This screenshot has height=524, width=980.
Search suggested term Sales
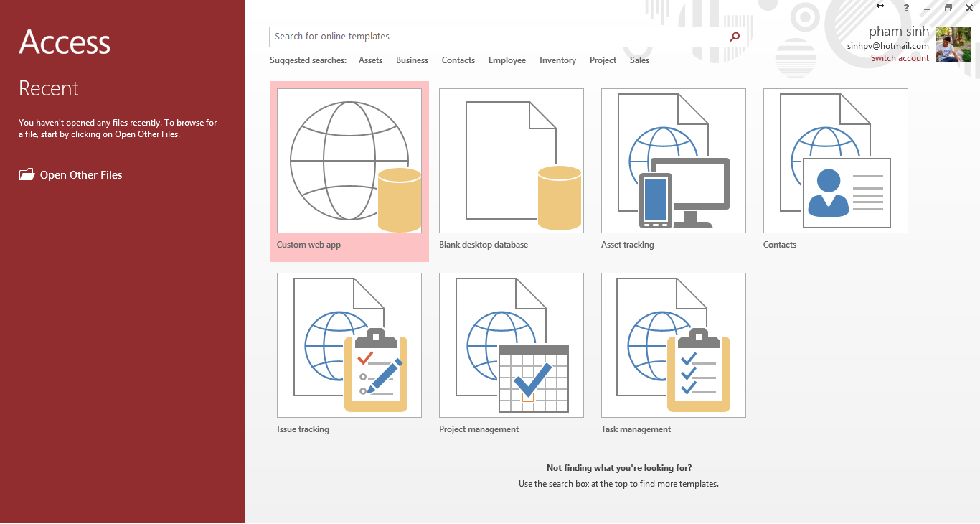pyautogui.click(x=639, y=60)
